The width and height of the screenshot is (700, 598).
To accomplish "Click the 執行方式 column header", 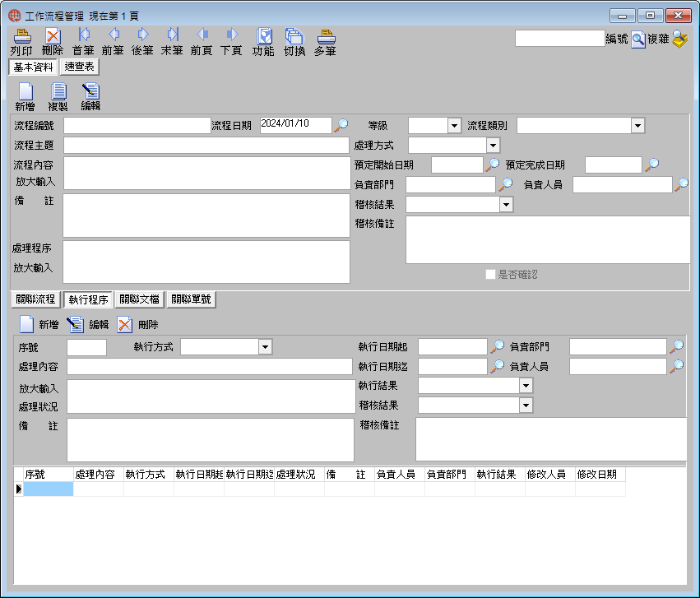I will pos(149,475).
